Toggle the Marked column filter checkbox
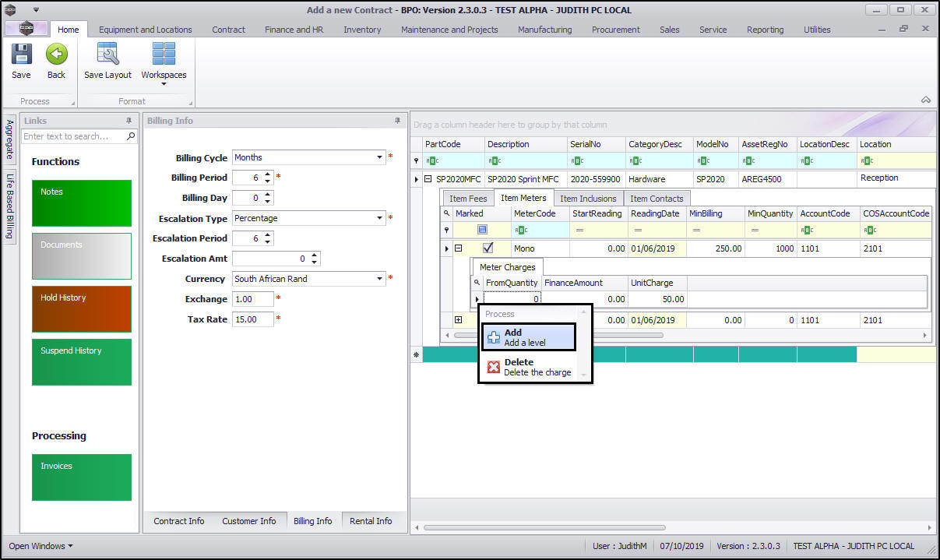Image resolution: width=940 pixels, height=560 pixels. (482, 230)
